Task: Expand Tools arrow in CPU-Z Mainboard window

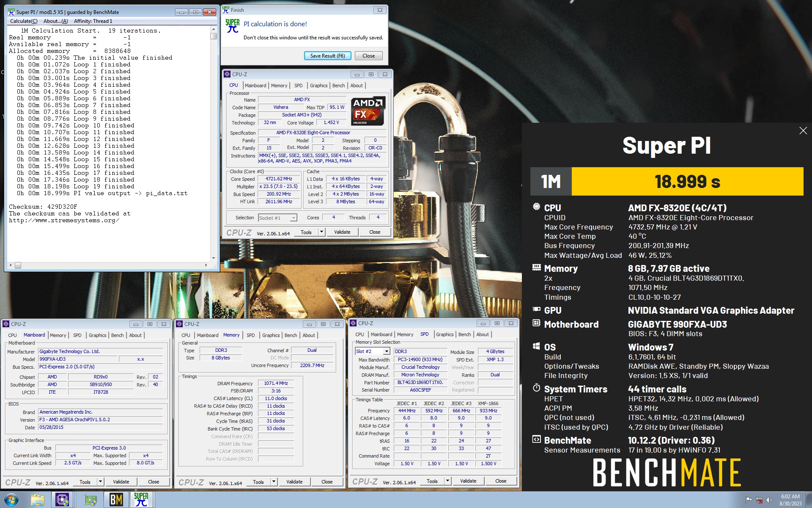Action: click(100, 482)
